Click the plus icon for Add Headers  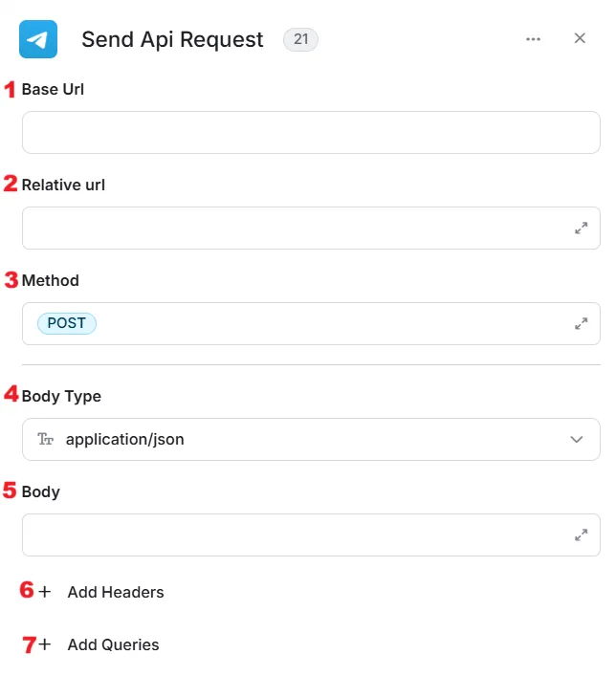tap(44, 592)
